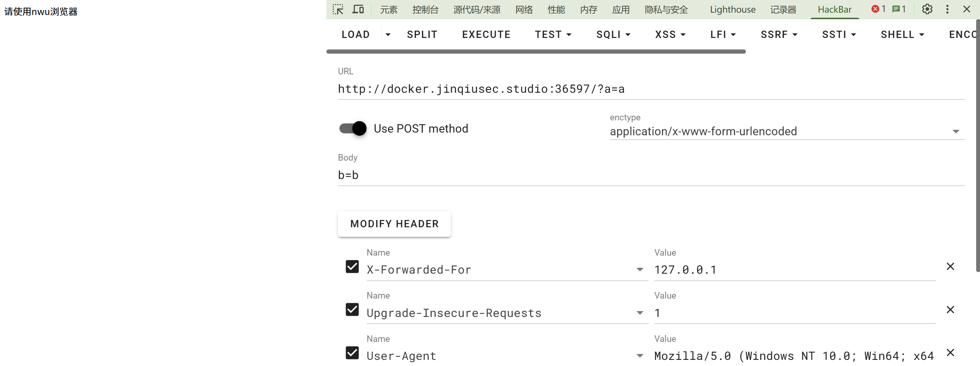Toggle the device toolbar icon
The height and width of the screenshot is (366, 980).
click(358, 9)
